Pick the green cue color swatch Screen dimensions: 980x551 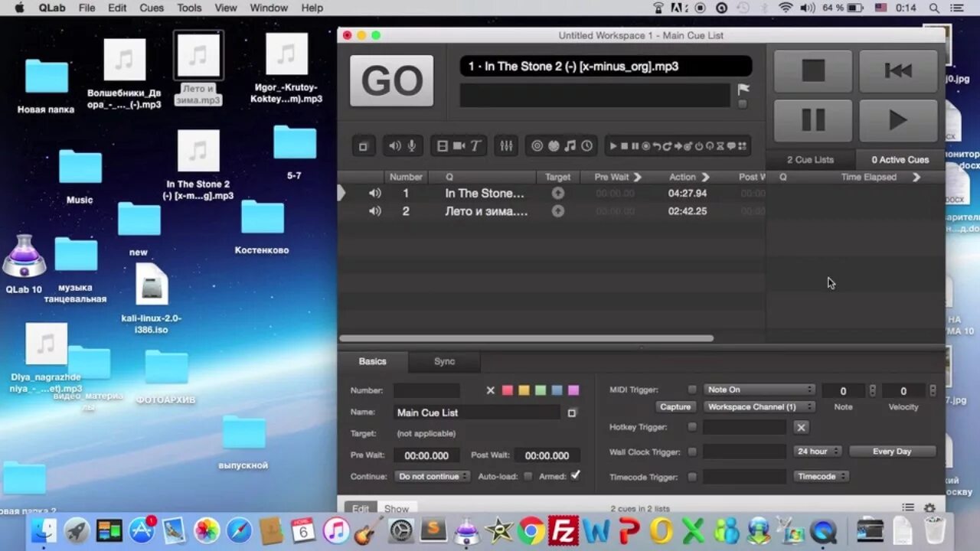point(541,390)
